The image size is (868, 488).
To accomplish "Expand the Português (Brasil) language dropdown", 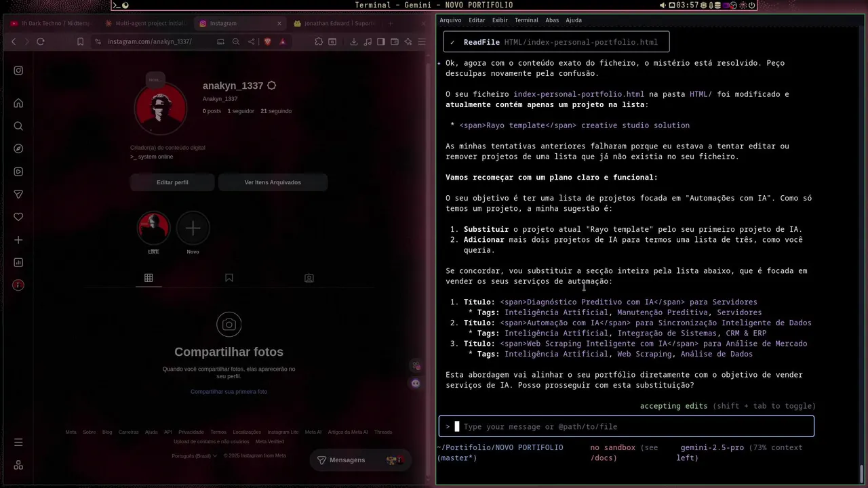I will (x=195, y=455).
